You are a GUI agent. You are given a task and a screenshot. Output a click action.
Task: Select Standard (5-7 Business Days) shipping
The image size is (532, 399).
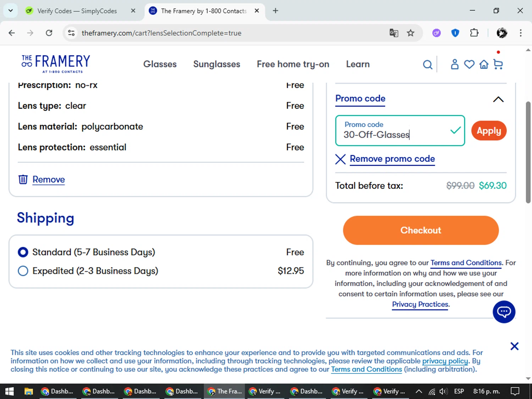23,252
